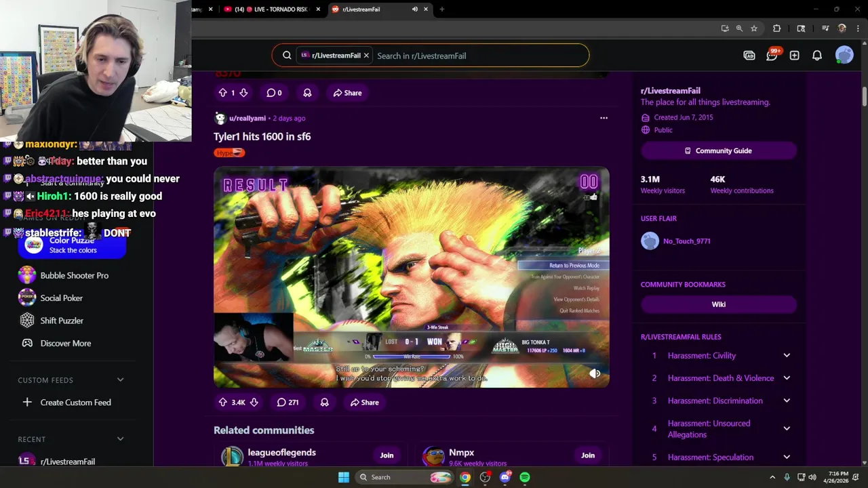Open Chrome extensions puzzle icon
This screenshot has height=488, width=868.
pyautogui.click(x=777, y=28)
